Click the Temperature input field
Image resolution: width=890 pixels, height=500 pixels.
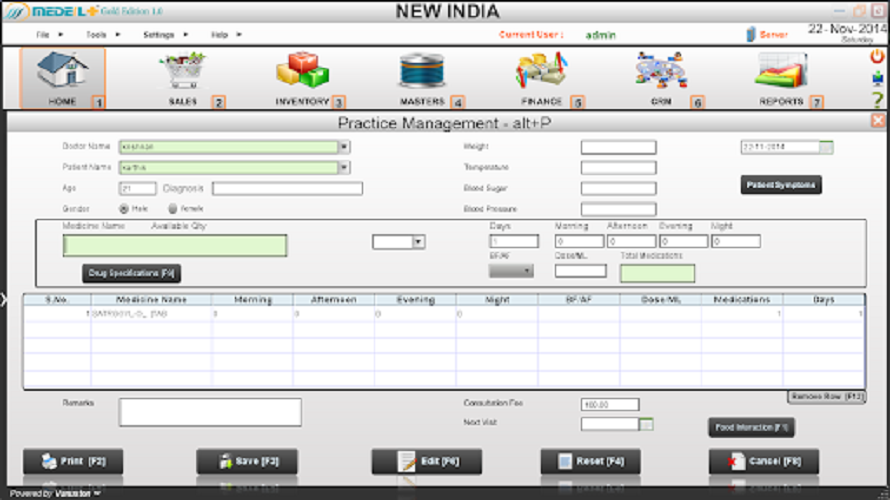(x=619, y=168)
